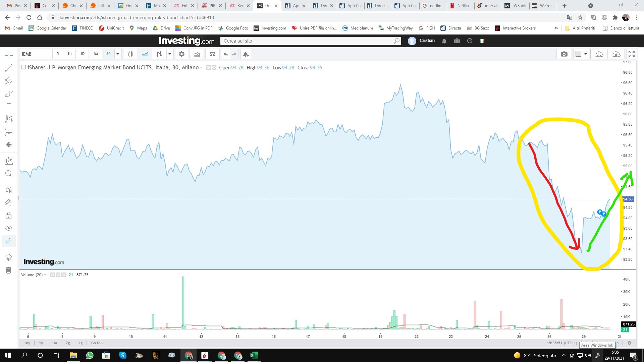The width and height of the screenshot is (644, 362).
Task: Click the IEMB symbol input field
Action: coord(36,54)
